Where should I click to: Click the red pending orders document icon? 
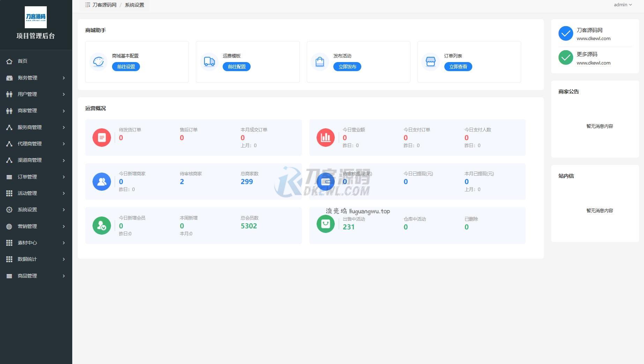click(x=102, y=137)
